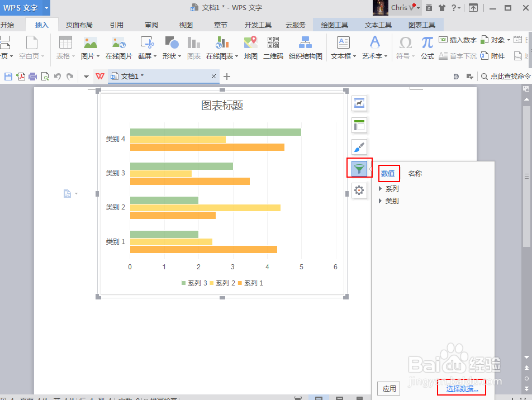
Task: Click the chart filter funnel icon
Action: [x=359, y=169]
